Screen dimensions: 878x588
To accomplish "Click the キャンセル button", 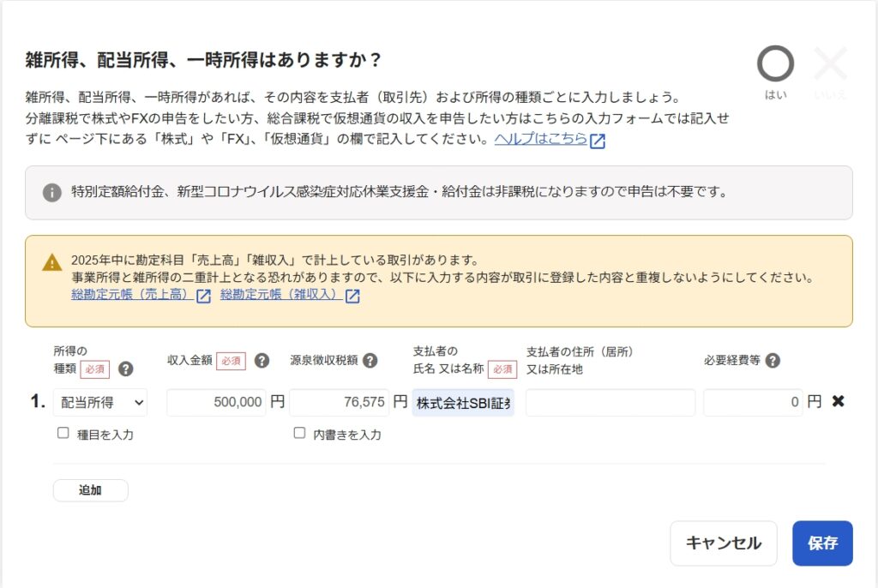I will [x=724, y=543].
